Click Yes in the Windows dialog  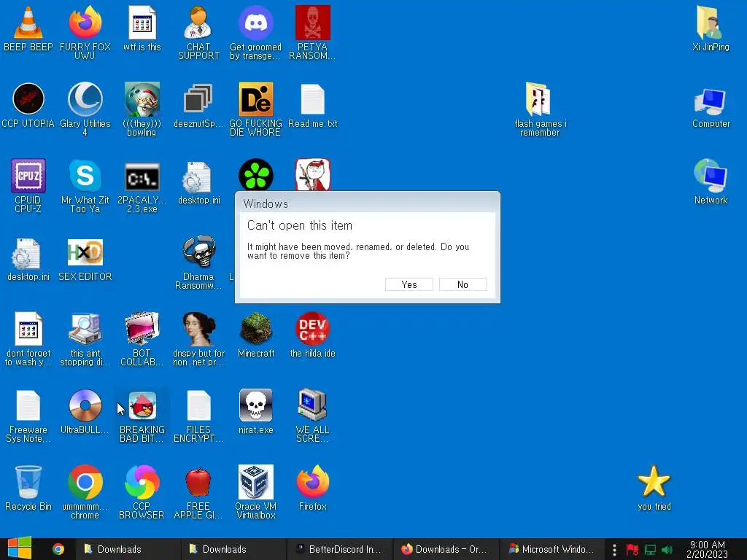tap(409, 284)
